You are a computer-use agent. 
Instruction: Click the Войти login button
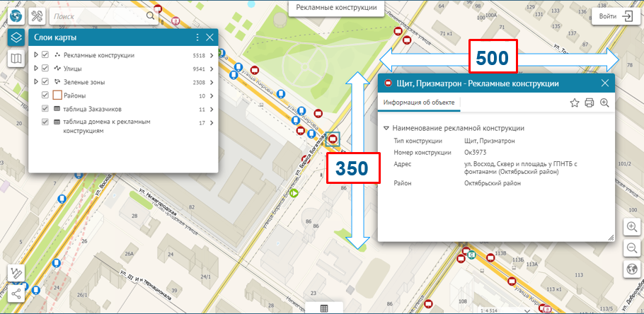click(615, 16)
